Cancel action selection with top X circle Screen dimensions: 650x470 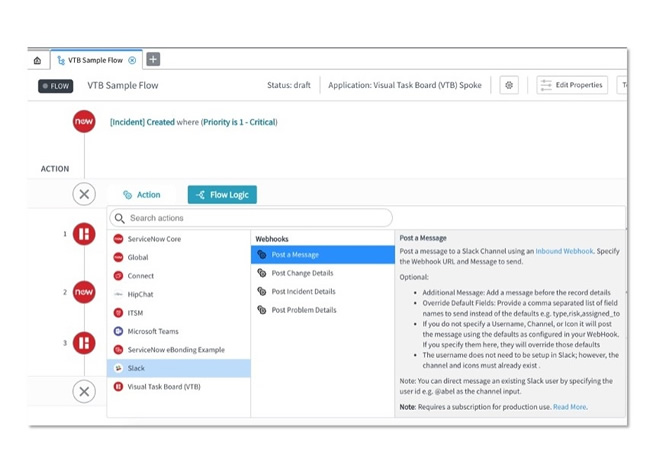pos(84,194)
